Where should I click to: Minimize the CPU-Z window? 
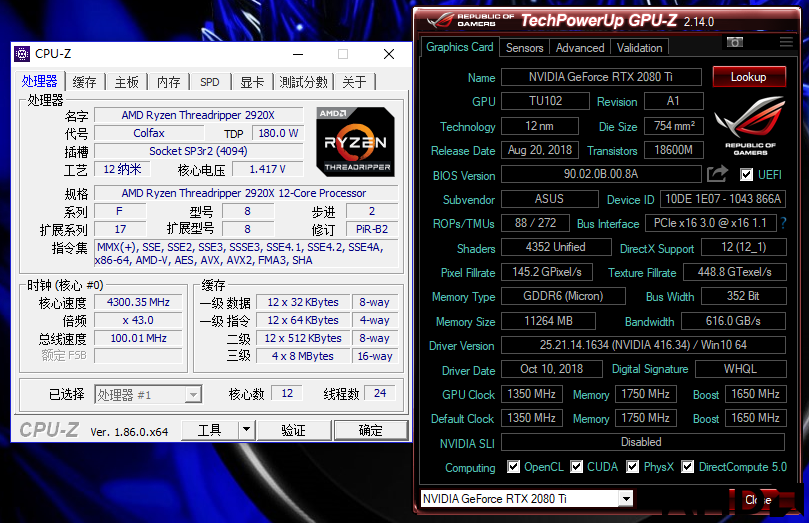[298, 54]
